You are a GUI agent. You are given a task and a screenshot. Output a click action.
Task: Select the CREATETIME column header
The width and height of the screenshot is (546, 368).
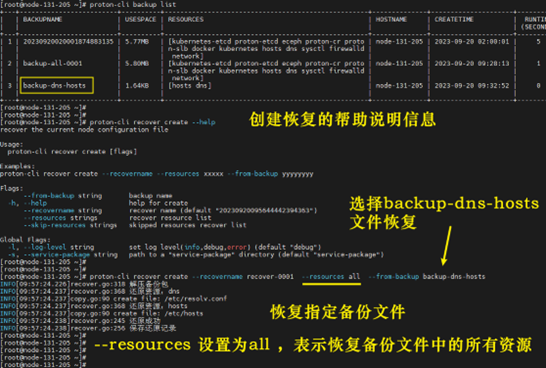click(454, 19)
